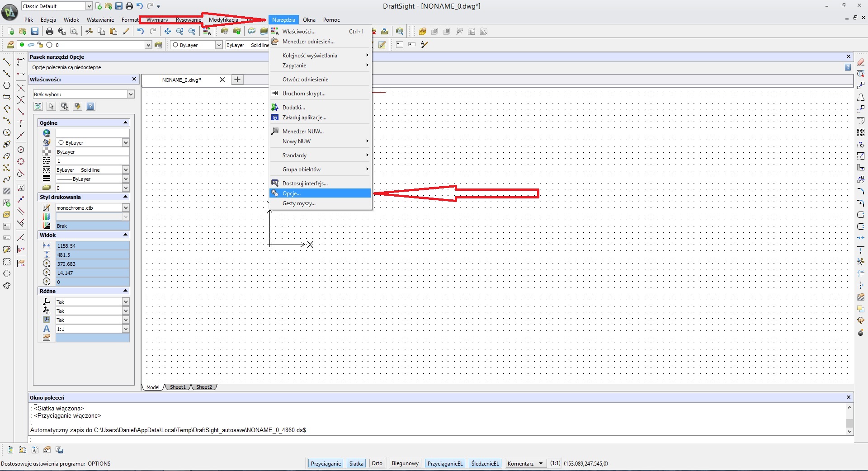Image resolution: width=868 pixels, height=471 pixels.
Task: Close the NONAME_0.dwg document tab
Action: 222,80
